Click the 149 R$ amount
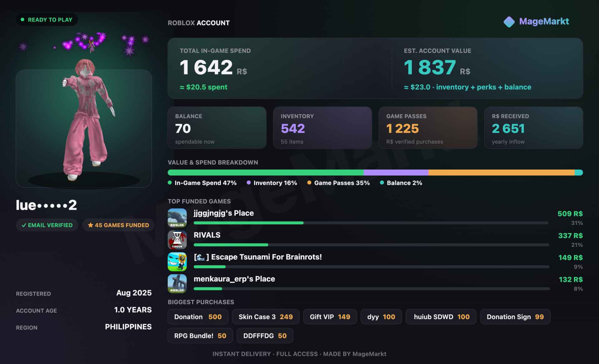The image size is (599, 364). tap(570, 257)
